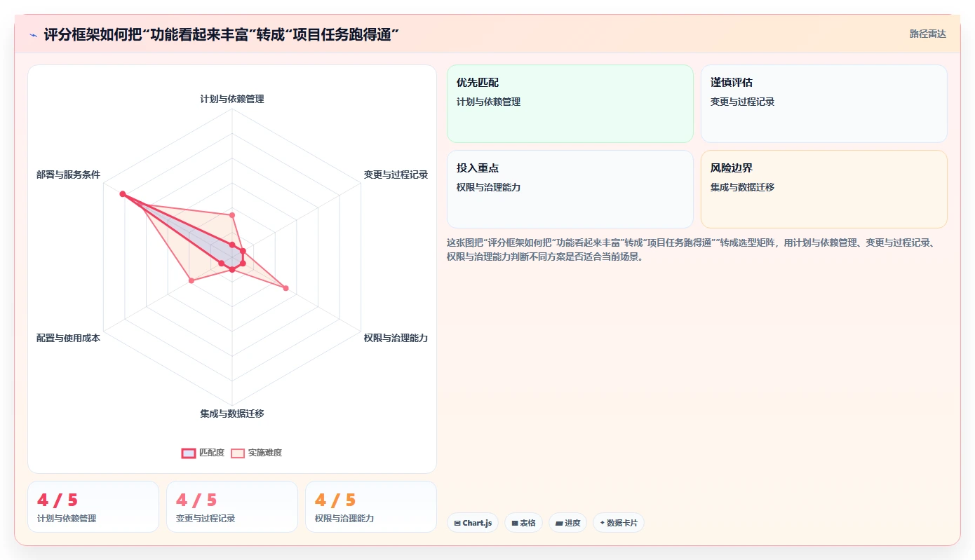Image resolution: width=975 pixels, height=560 pixels.
Task: Select the 数据卡片 tag chip
Action: point(618,523)
